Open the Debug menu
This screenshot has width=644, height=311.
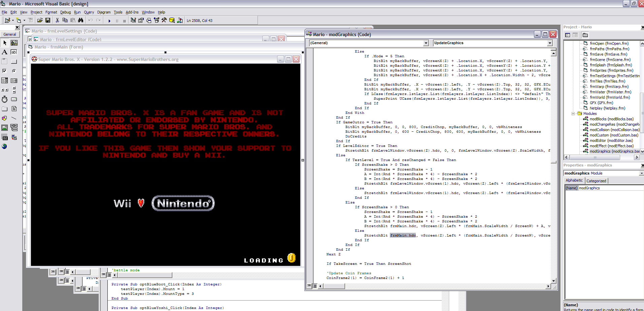pyautogui.click(x=66, y=12)
